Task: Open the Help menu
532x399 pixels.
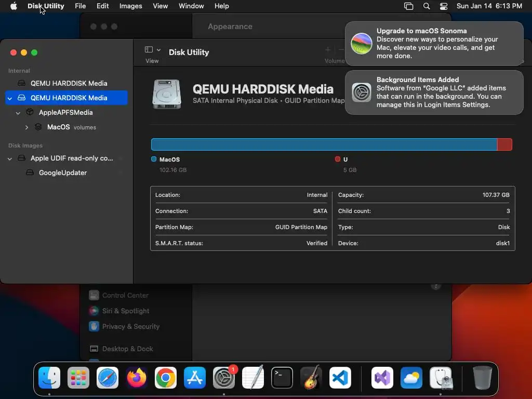Action: click(x=221, y=6)
